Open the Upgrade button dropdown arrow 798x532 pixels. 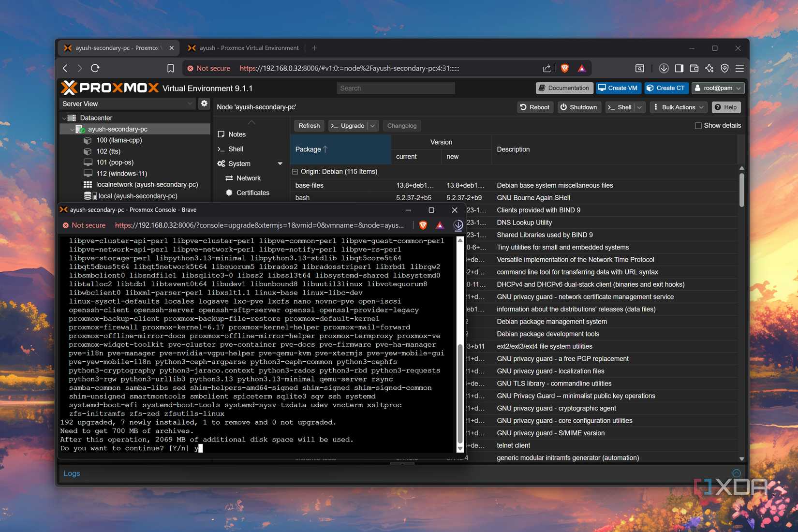(x=372, y=126)
